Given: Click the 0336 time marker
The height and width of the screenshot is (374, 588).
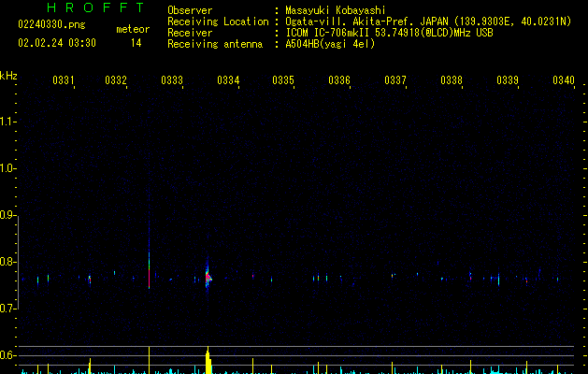Looking at the screenshot, I should point(339,79).
